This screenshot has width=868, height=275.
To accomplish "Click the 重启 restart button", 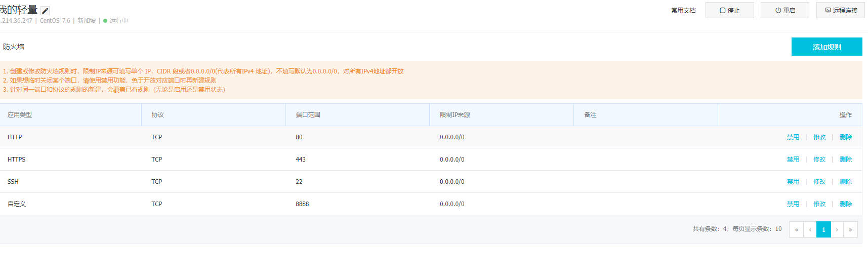I will pyautogui.click(x=784, y=10).
